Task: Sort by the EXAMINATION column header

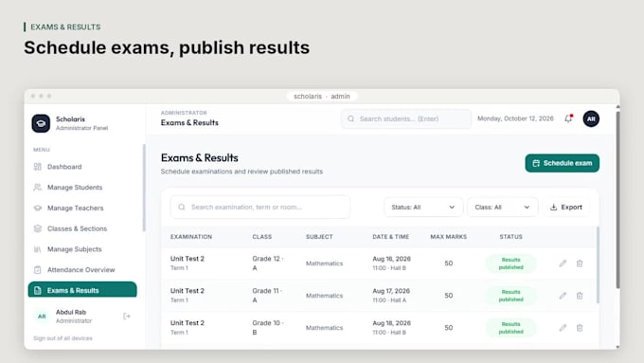Action: (x=191, y=237)
